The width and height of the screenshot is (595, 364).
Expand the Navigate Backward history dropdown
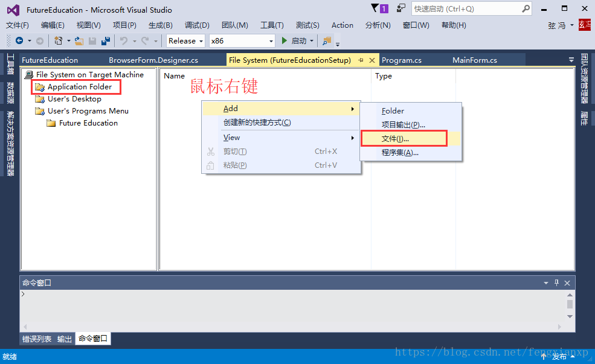pos(29,40)
